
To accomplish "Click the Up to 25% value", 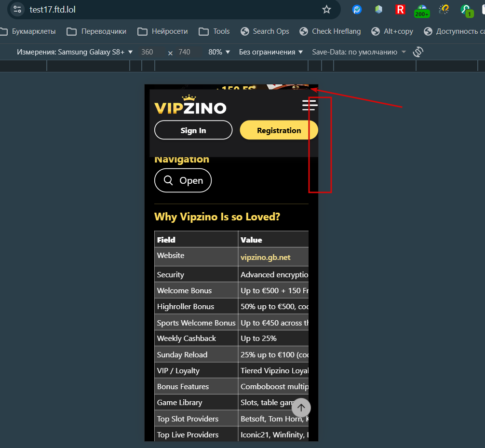I will click(273, 338).
